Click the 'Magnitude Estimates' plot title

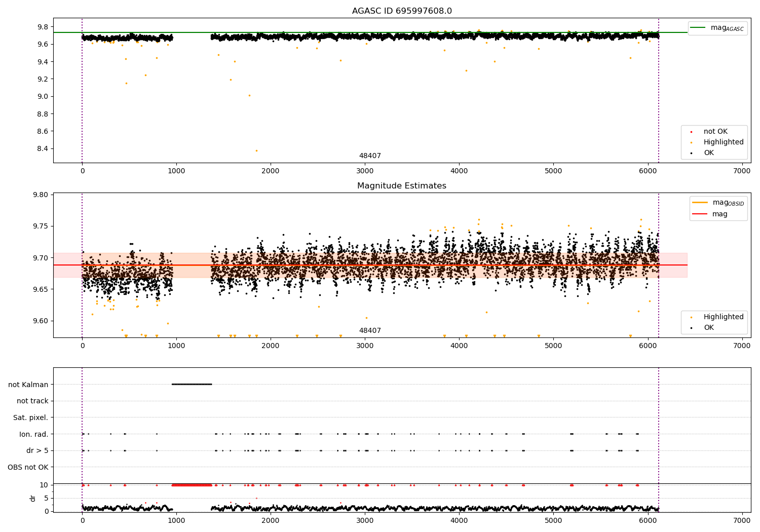coord(402,186)
